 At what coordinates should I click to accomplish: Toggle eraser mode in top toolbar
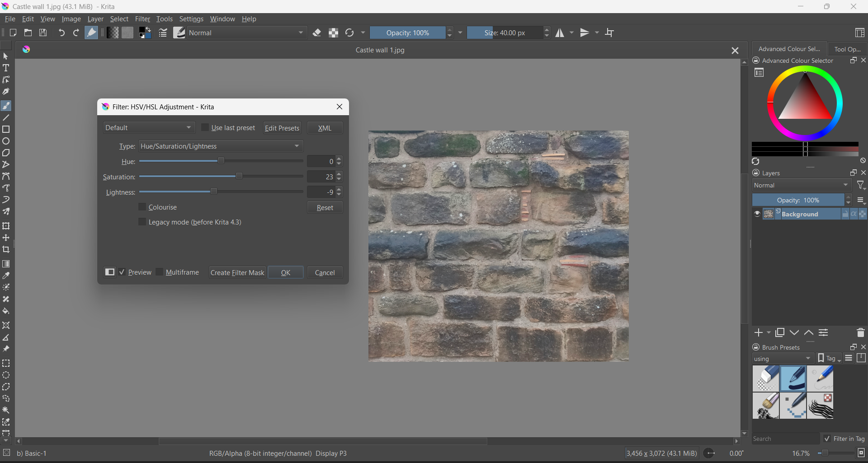click(x=317, y=33)
